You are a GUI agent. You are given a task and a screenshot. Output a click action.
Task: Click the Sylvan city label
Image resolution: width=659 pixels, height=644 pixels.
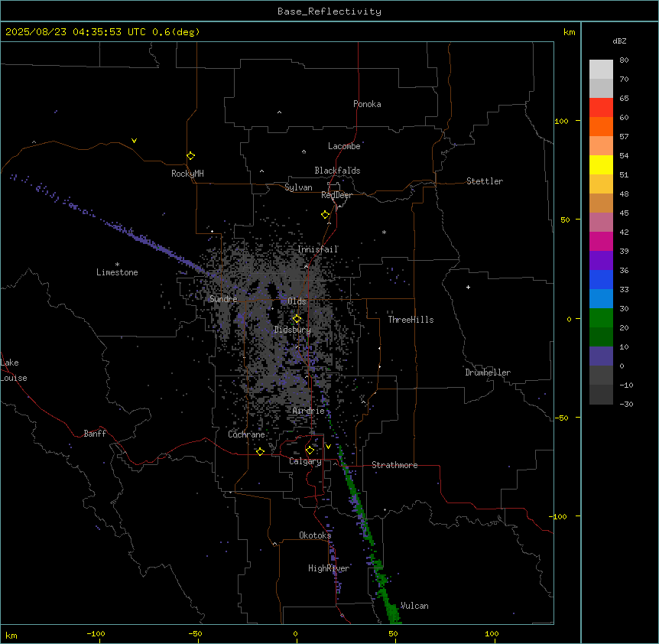(298, 187)
